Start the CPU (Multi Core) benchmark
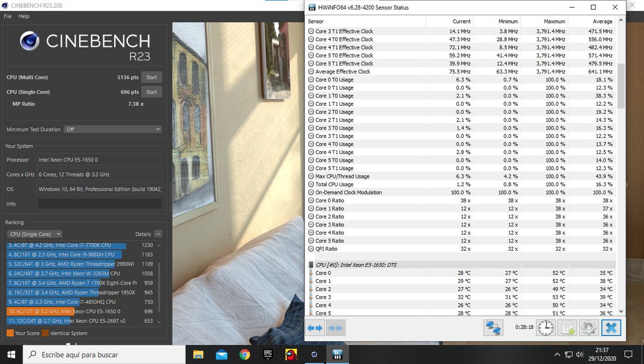The height and width of the screenshot is (364, 644). click(151, 78)
